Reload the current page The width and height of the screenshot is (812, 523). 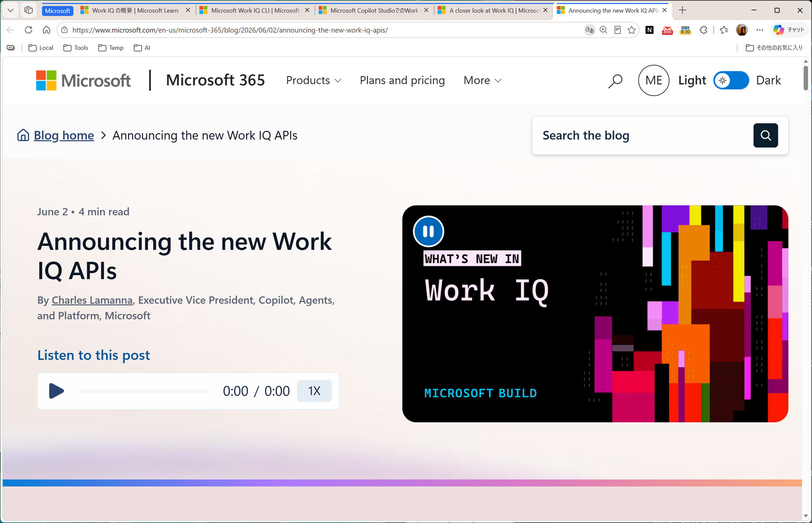point(29,30)
